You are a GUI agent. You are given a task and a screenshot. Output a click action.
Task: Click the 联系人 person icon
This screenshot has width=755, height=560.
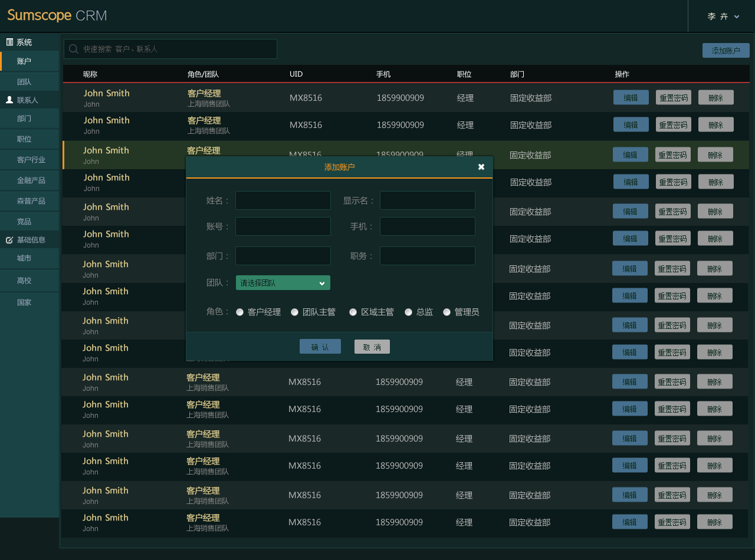coord(9,100)
